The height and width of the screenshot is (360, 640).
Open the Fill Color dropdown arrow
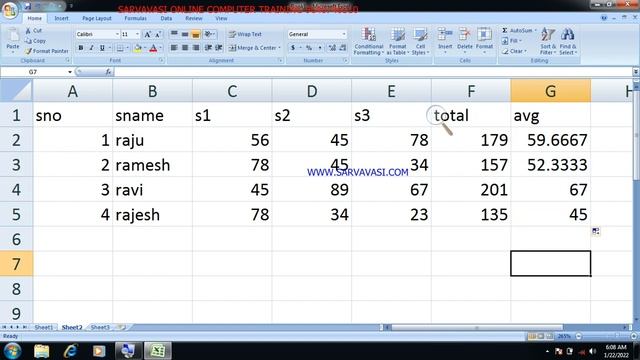[145, 48]
